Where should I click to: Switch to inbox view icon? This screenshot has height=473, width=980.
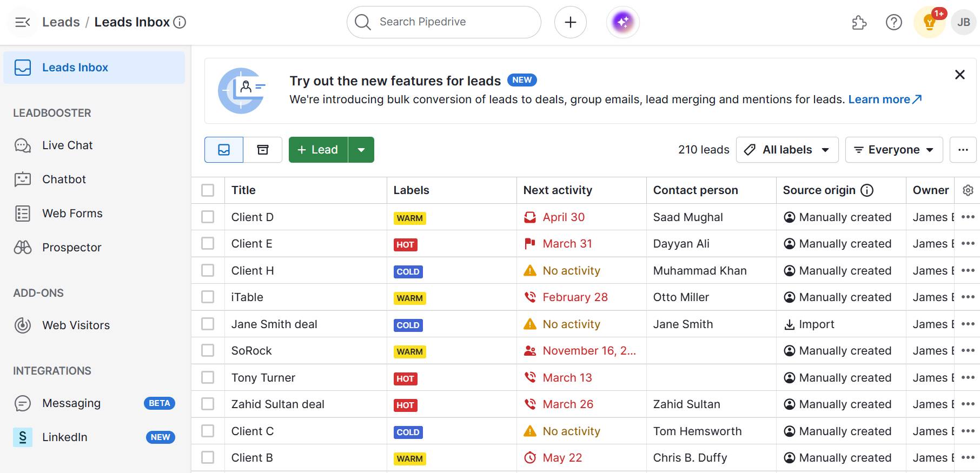tap(224, 150)
